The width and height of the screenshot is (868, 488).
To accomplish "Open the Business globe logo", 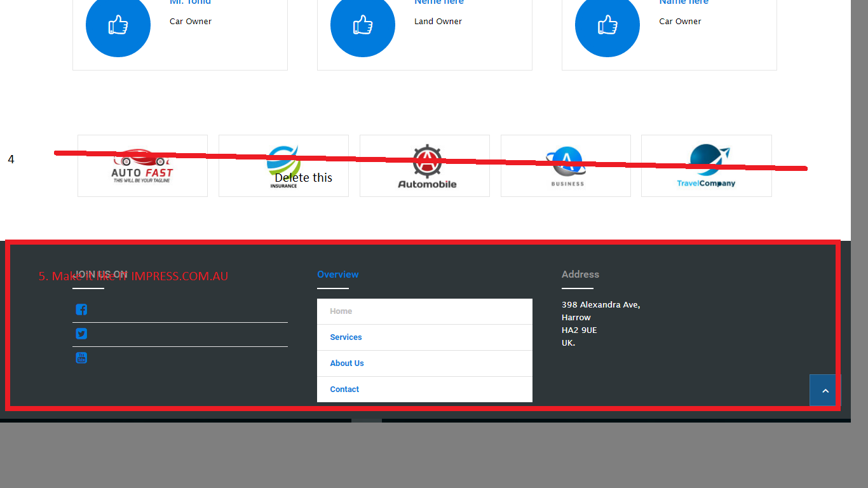I will (566, 166).
